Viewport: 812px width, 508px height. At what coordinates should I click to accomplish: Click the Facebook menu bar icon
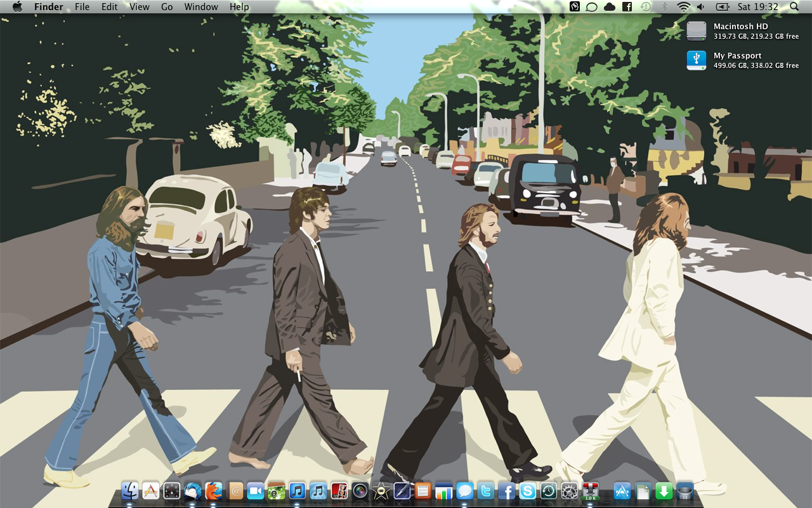click(x=627, y=7)
